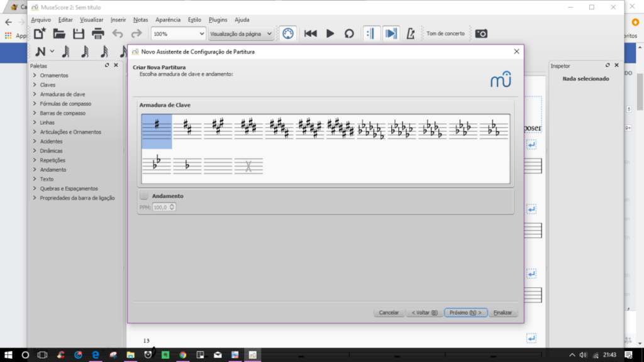
Task: Expand the Claves palette
Action: pyautogui.click(x=48, y=85)
